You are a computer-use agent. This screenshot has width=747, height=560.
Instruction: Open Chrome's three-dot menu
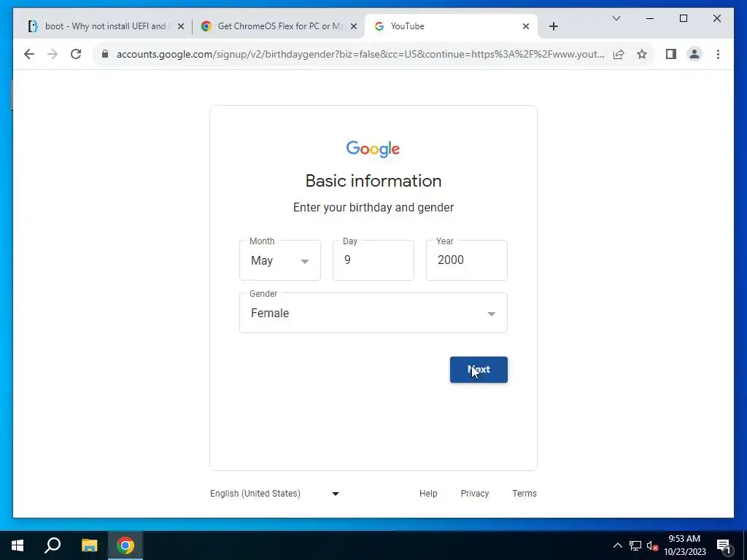pyautogui.click(x=718, y=54)
